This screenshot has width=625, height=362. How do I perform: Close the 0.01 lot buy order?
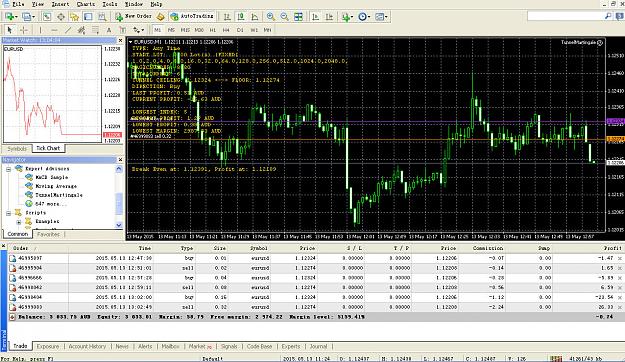pyautogui.click(x=620, y=258)
